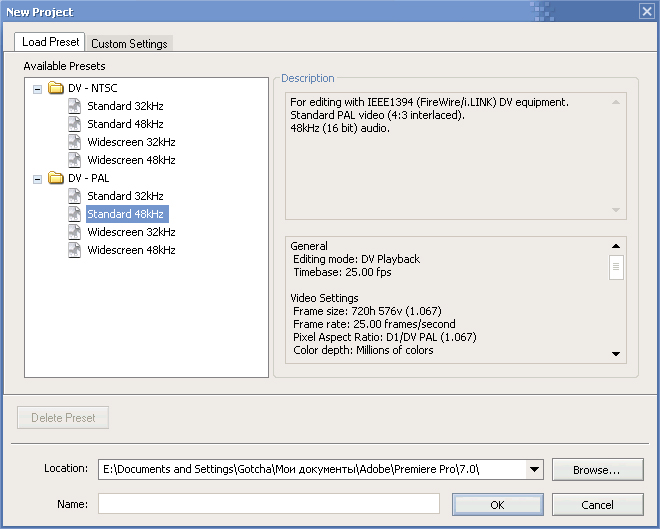Screen dimensions: 660x529
Task: Collapse the DV - NTSC tree node
Action: click(x=37, y=89)
